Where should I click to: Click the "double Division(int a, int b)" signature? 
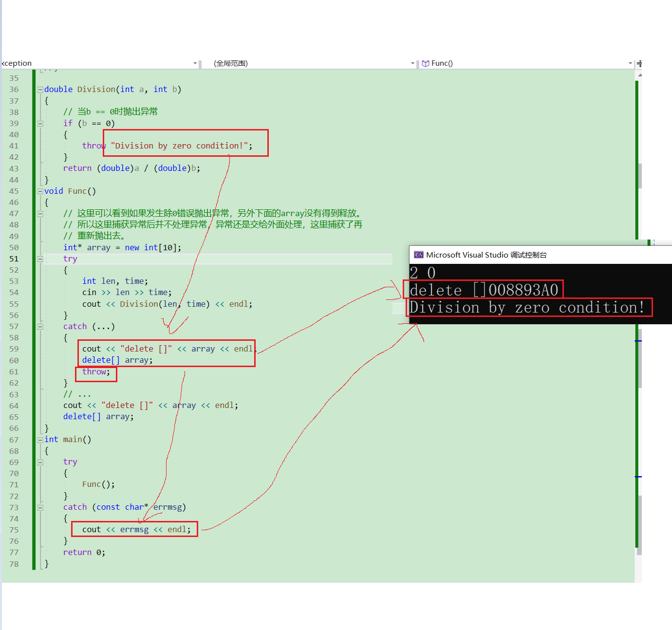(112, 90)
